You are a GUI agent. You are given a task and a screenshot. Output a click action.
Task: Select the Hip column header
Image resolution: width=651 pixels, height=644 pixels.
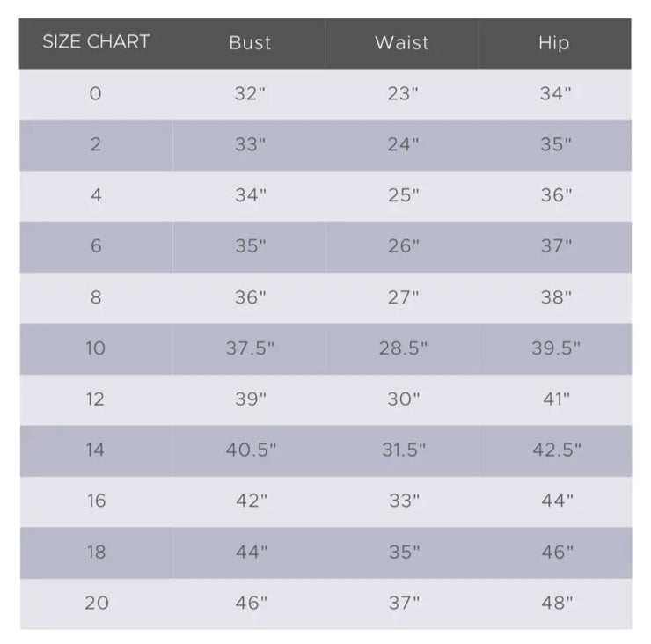(554, 44)
